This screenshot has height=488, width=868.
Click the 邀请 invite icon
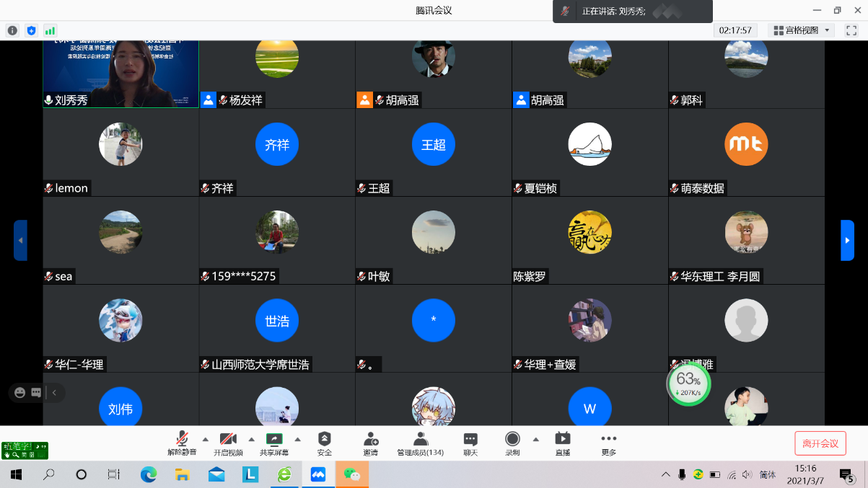pyautogui.click(x=371, y=443)
